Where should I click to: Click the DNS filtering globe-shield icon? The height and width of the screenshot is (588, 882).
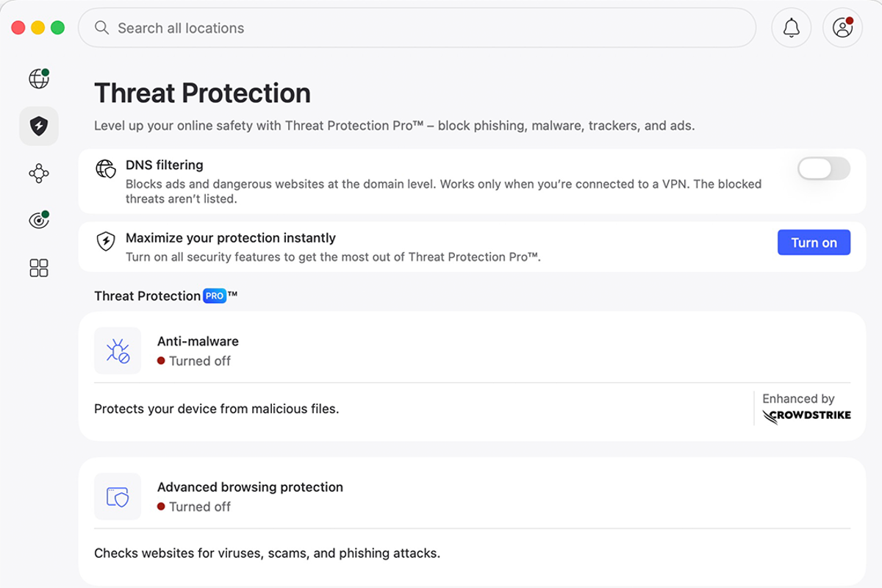tap(106, 169)
